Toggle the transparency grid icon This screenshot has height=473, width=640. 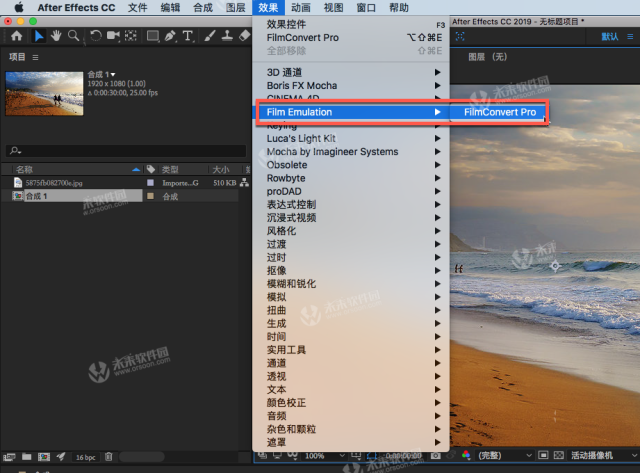559,455
